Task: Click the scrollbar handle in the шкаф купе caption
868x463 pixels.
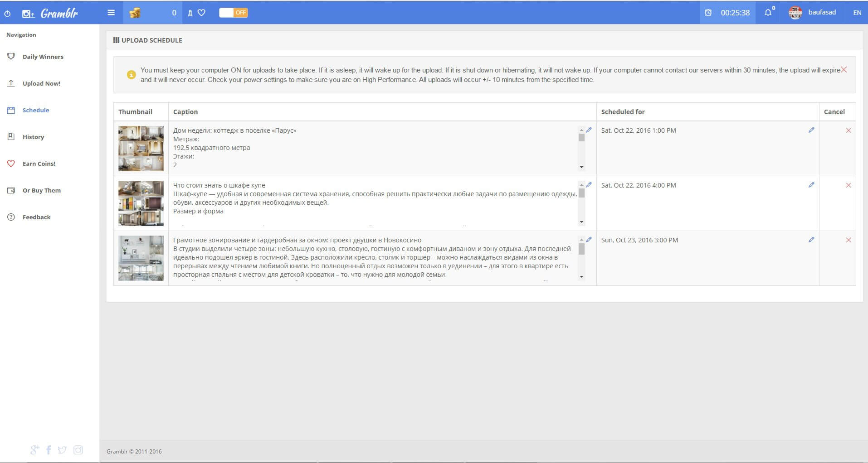Action: [581, 193]
